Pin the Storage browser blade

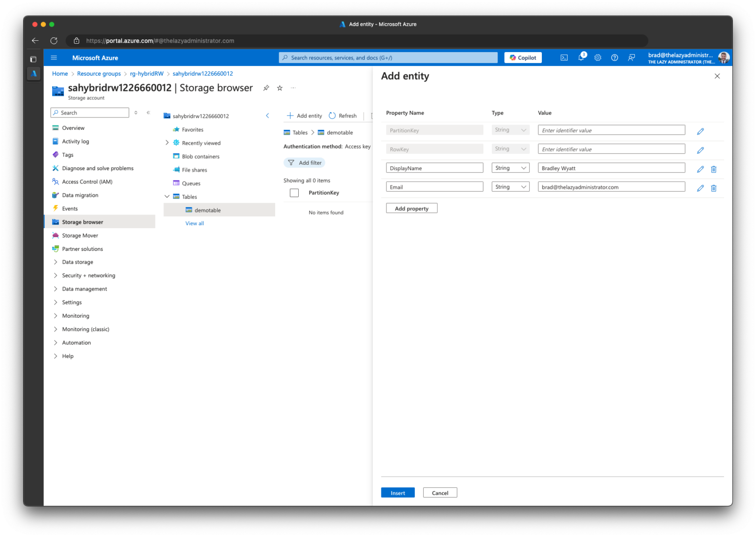pyautogui.click(x=266, y=88)
